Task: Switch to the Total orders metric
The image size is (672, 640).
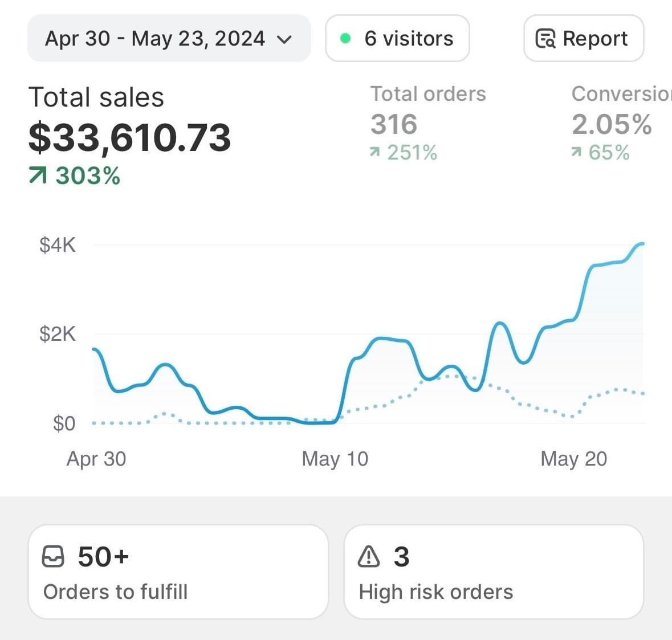Action: (x=428, y=94)
